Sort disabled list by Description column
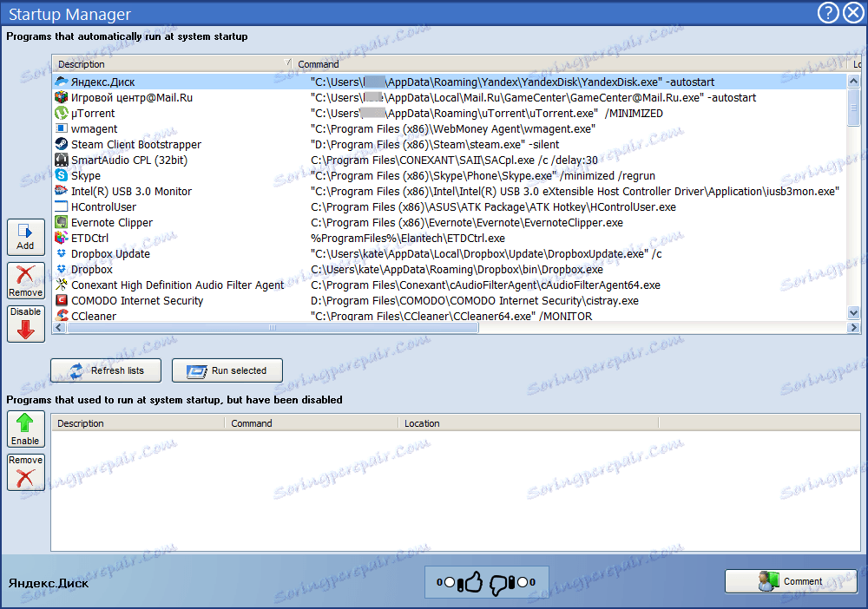Screen dimensions: 868x609 [x=138, y=423]
